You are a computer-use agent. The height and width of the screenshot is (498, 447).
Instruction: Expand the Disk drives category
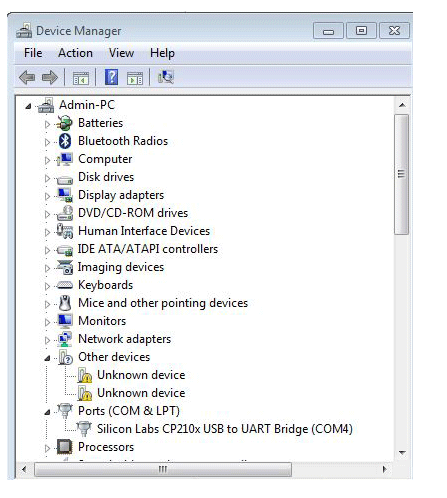pyautogui.click(x=47, y=178)
